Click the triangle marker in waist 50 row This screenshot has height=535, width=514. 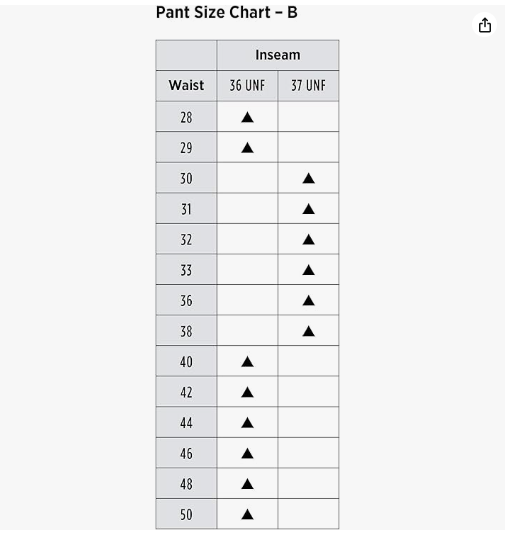click(247, 514)
